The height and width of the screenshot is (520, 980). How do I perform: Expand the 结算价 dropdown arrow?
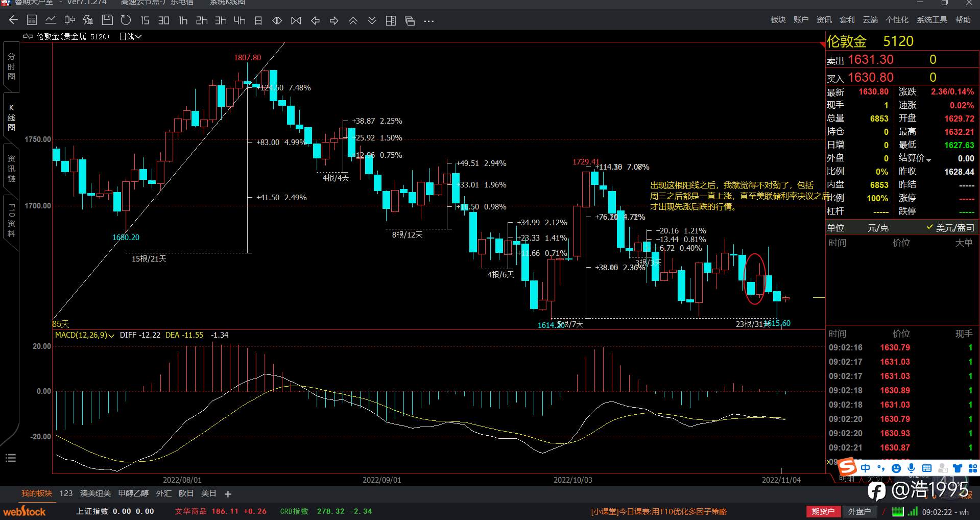click(x=928, y=160)
